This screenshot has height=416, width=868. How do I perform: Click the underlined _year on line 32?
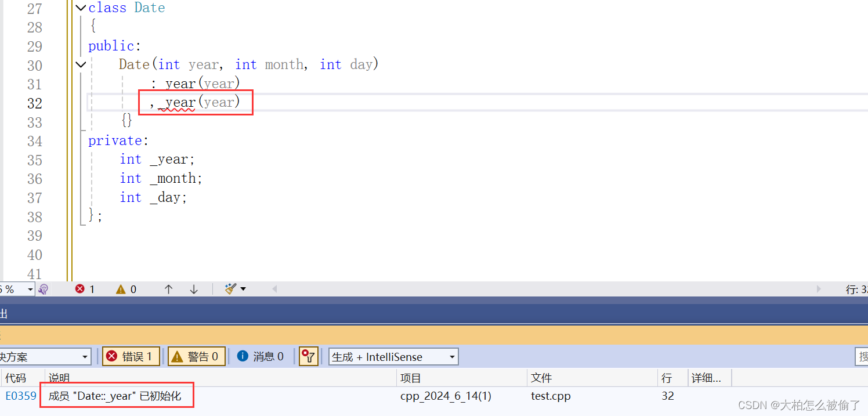177,103
